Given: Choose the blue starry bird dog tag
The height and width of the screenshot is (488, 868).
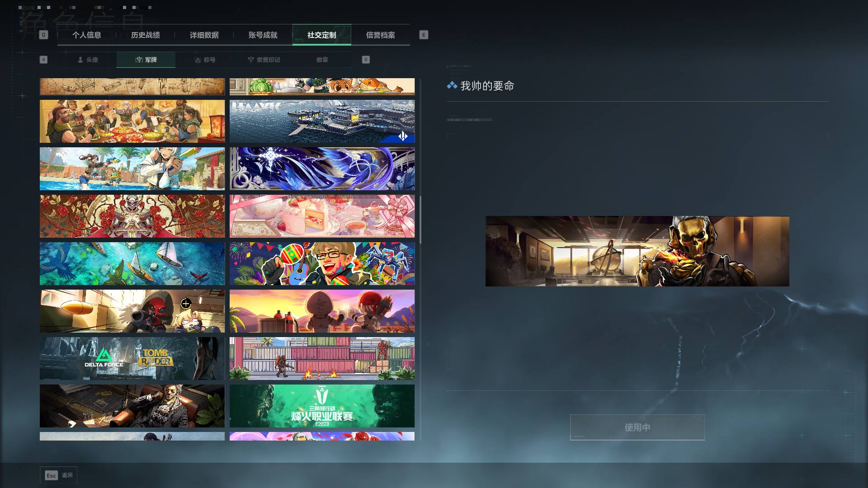Looking at the screenshot, I should click(322, 169).
